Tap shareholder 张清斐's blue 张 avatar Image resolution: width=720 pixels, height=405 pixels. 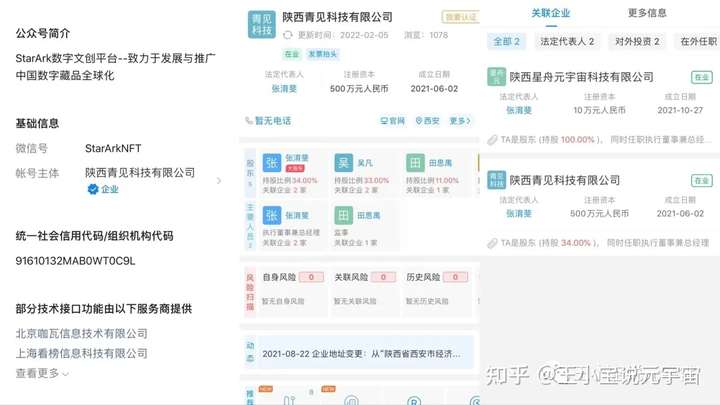coord(271,163)
